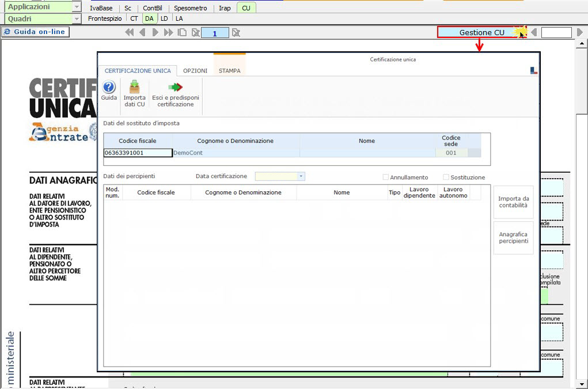This screenshot has height=389, width=588.
Task: Advance to next page with single right arrow
Action: [x=155, y=33]
